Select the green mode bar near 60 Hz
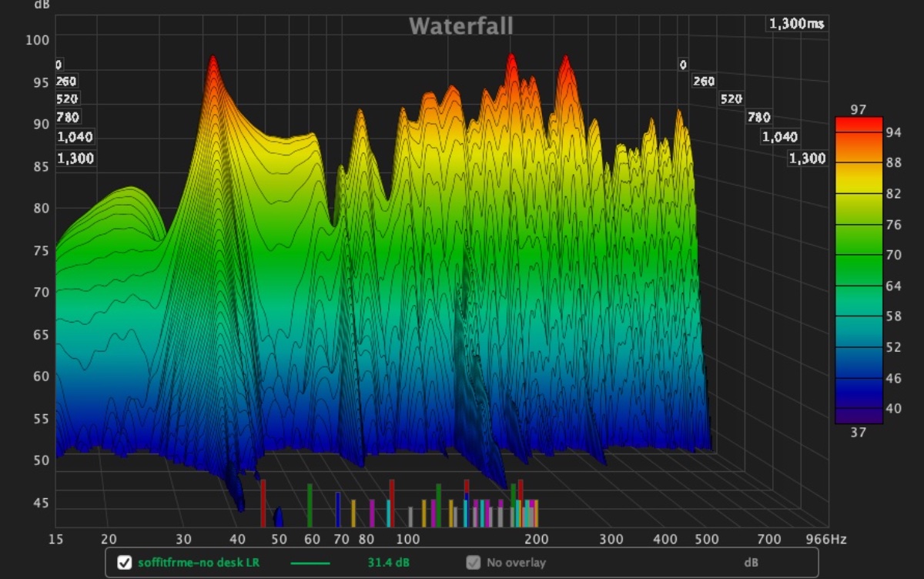The image size is (924, 579). tap(310, 504)
